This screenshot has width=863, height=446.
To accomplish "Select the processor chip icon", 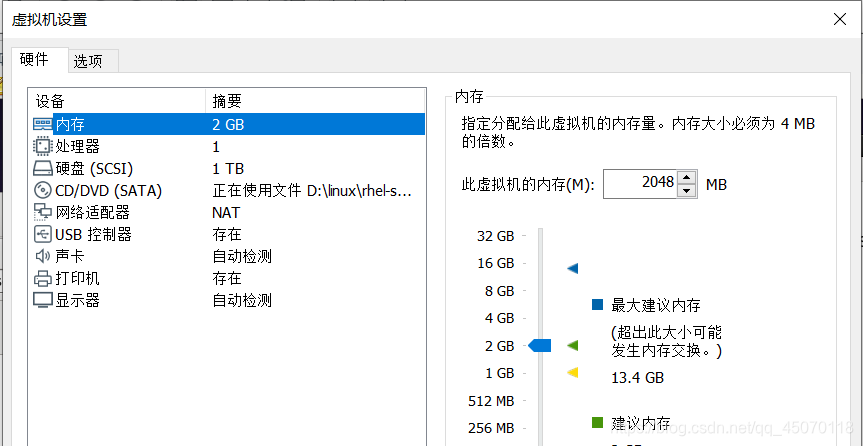I will coord(43,146).
